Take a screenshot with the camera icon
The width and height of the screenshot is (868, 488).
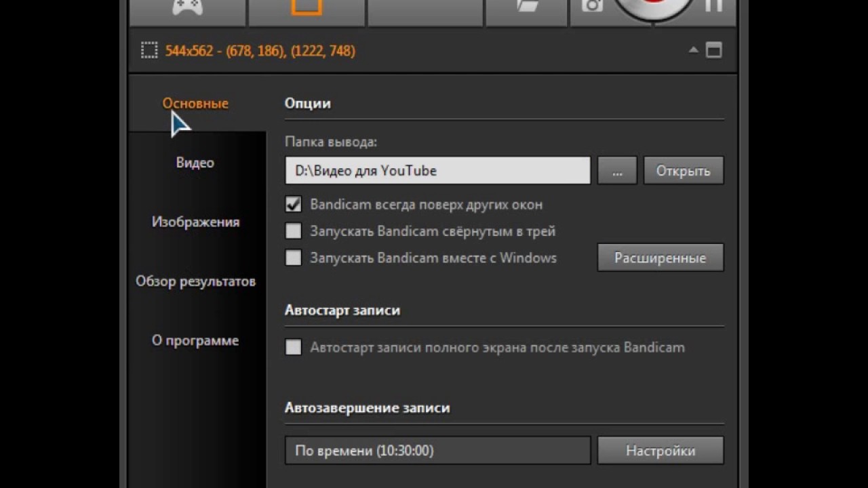coord(592,5)
